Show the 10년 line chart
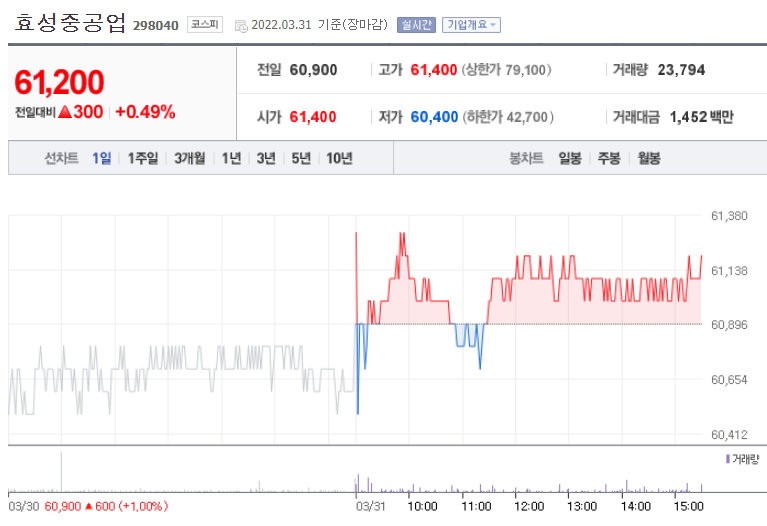This screenshot has height=526, width=767. 339,158
